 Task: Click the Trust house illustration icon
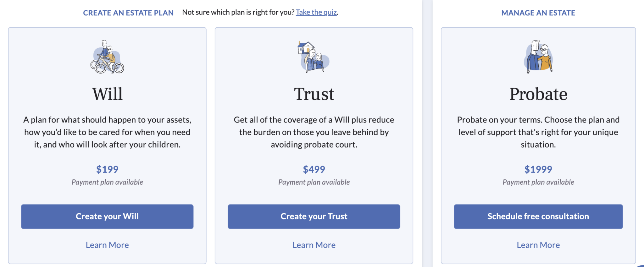(x=314, y=57)
